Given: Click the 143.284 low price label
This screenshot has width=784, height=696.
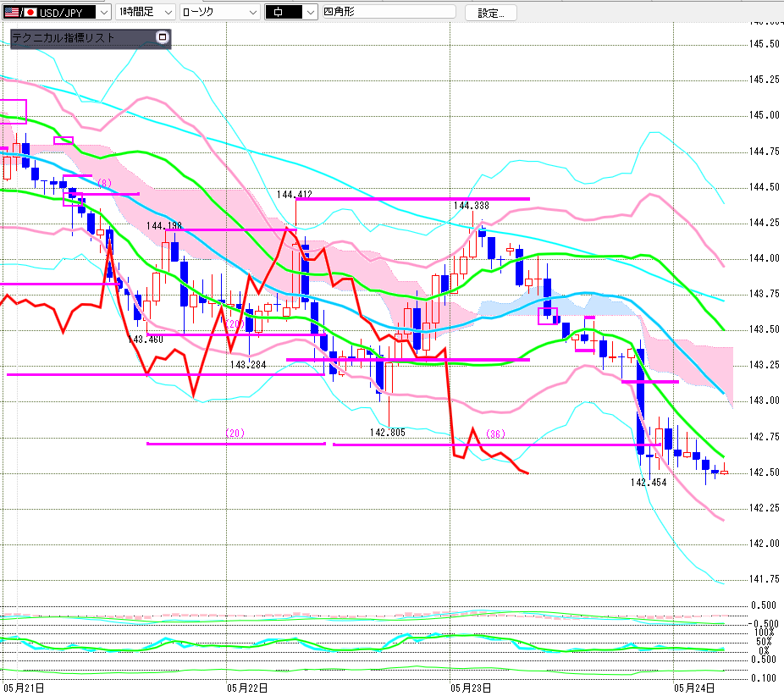Looking at the screenshot, I should coord(248,364).
